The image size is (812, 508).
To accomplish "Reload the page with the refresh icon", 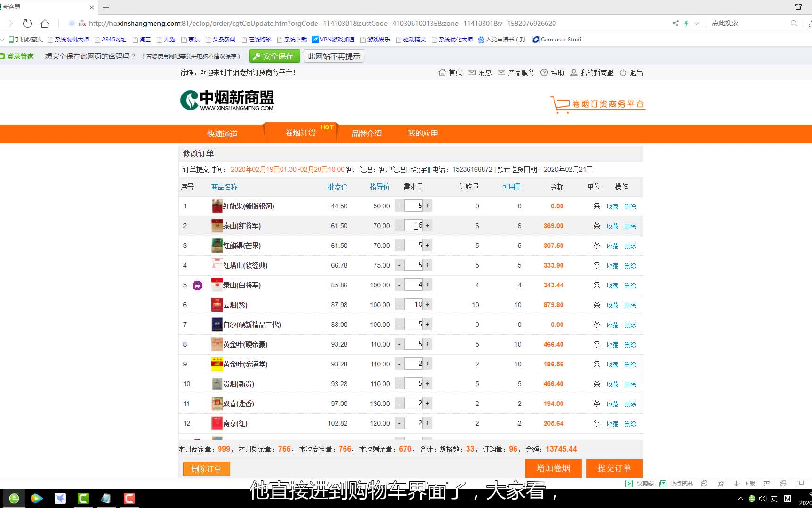I will [x=28, y=23].
